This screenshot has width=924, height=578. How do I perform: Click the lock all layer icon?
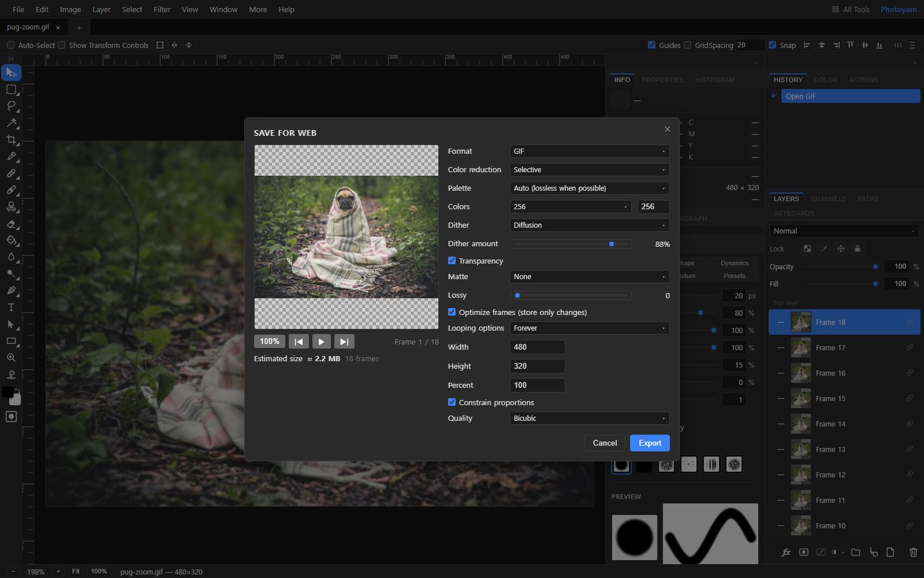[858, 249]
